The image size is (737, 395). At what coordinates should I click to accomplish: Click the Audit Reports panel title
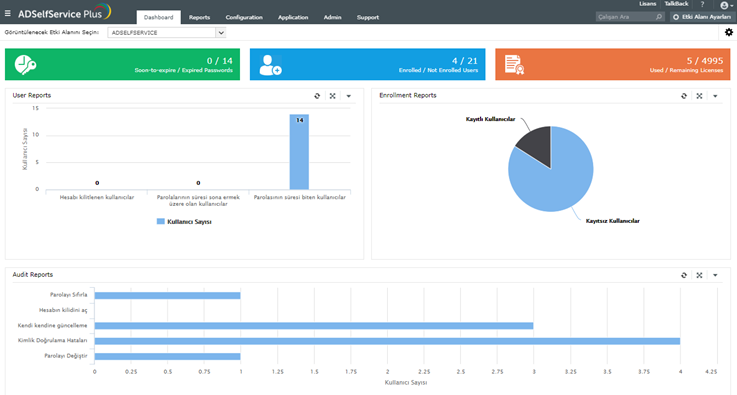pyautogui.click(x=32, y=275)
